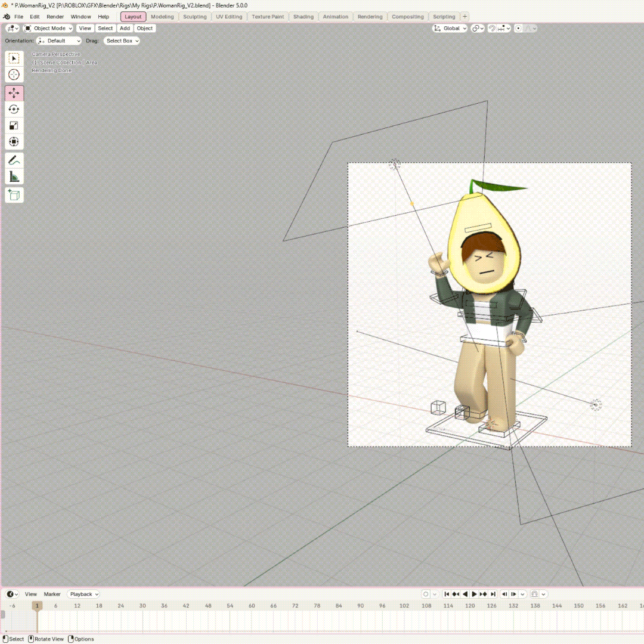
Task: Switch to the Sculpting workspace tab
Action: click(x=194, y=17)
